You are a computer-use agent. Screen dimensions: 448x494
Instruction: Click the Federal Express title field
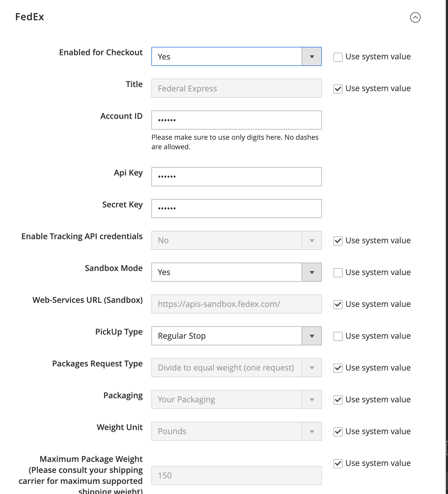coord(236,88)
